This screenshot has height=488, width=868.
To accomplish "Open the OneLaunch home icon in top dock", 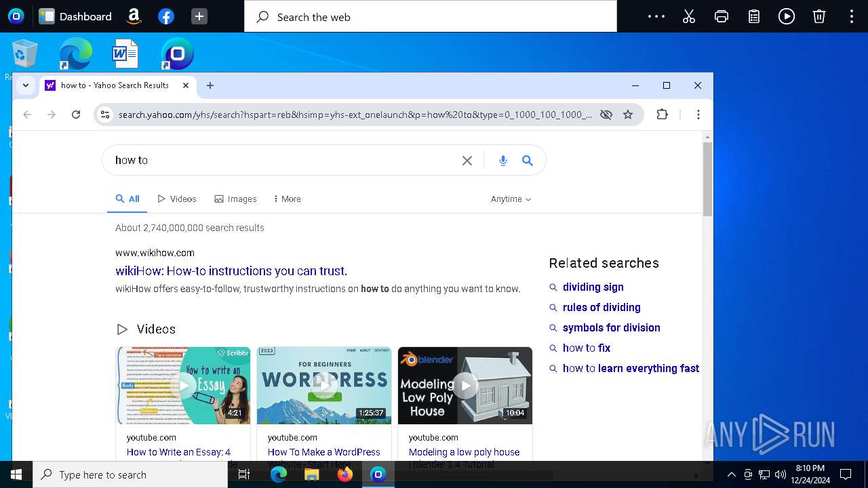I will pyautogui.click(x=16, y=16).
